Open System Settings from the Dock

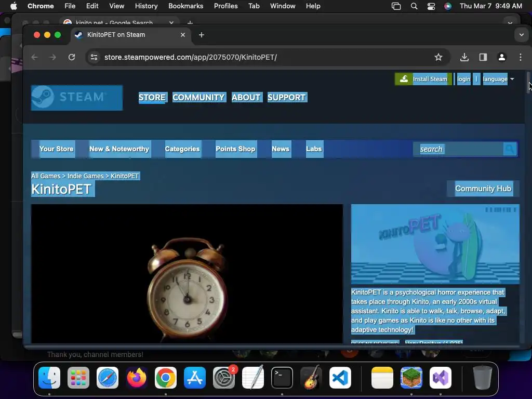coord(224,378)
